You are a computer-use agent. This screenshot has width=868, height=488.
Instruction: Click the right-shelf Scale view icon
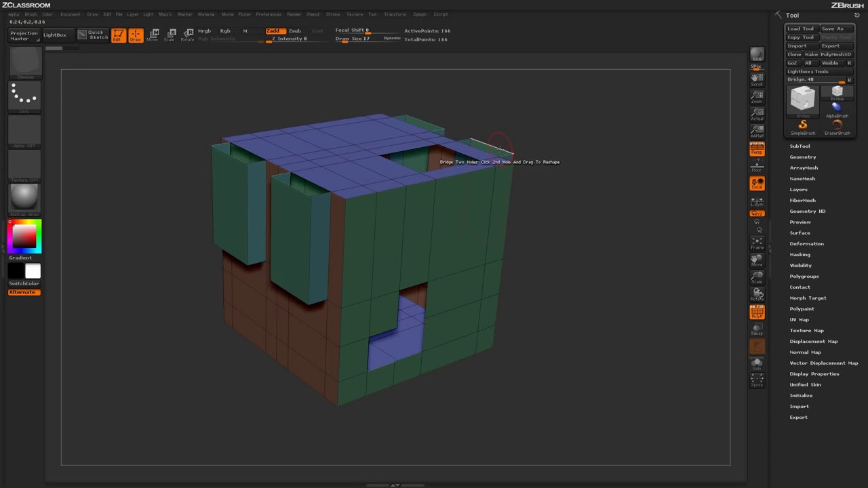(757, 277)
